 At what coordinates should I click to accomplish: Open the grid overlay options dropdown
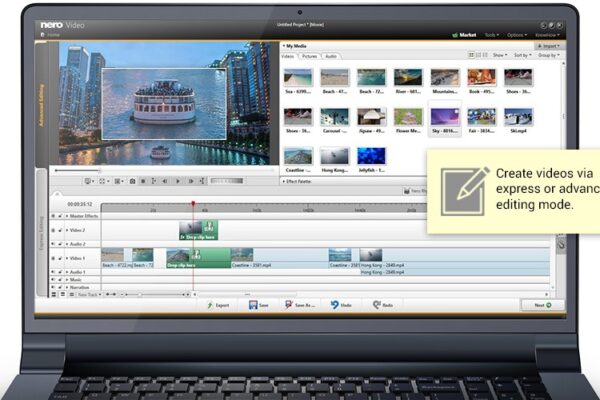click(119, 181)
